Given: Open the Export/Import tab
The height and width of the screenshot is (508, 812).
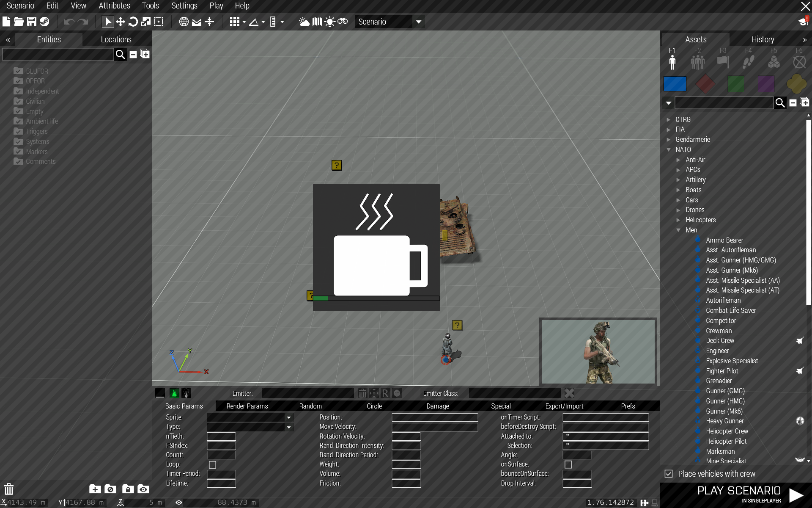Looking at the screenshot, I should click(564, 406).
